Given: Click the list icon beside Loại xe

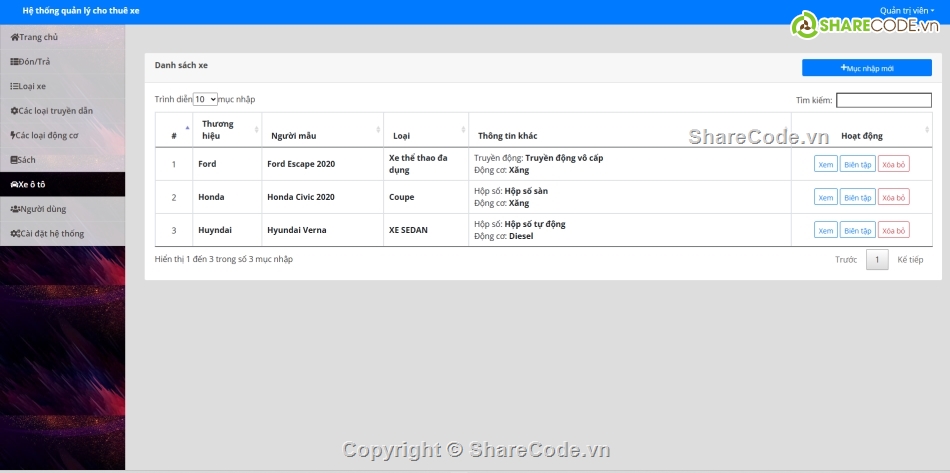Looking at the screenshot, I should 14,86.
